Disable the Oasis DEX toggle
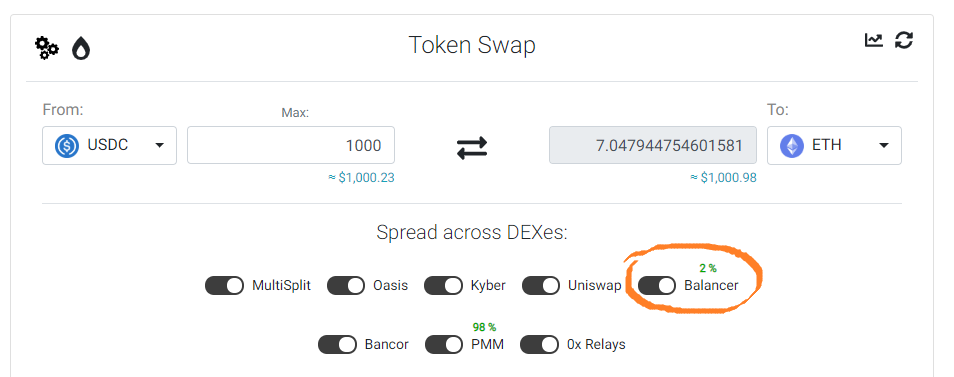 [346, 285]
